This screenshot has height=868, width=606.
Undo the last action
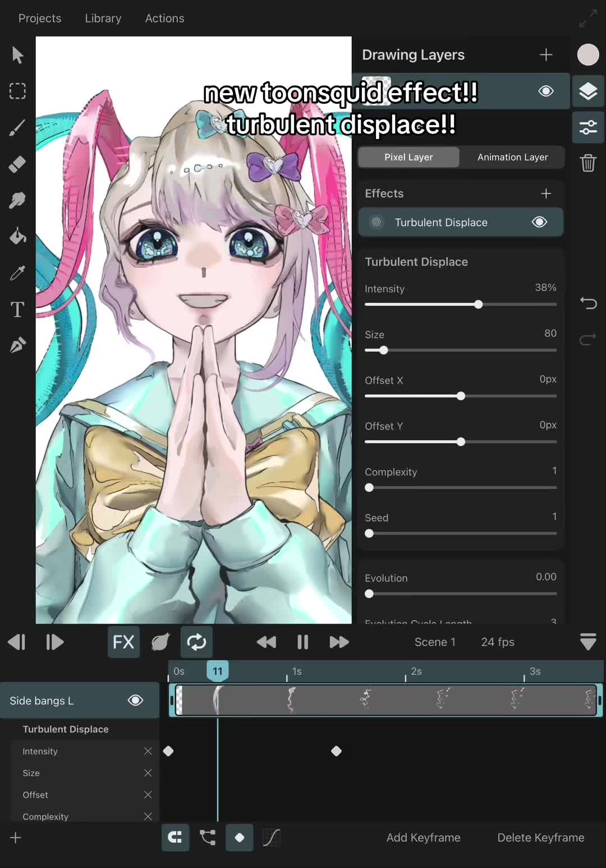[588, 303]
